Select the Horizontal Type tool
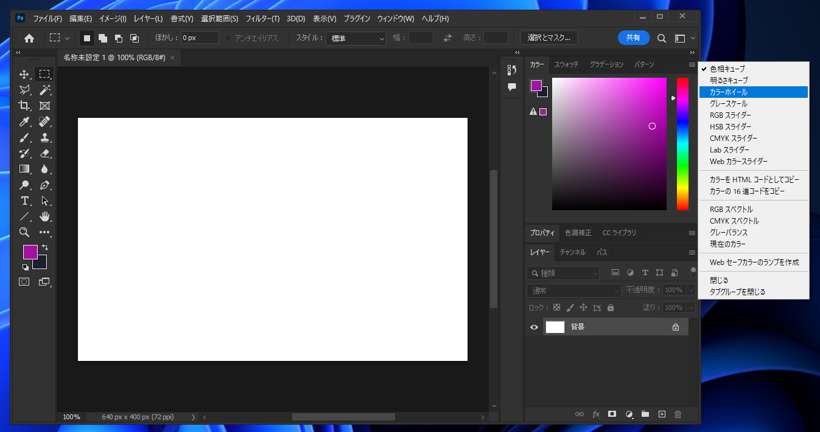Screen dimensions: 820x432 click(x=24, y=201)
